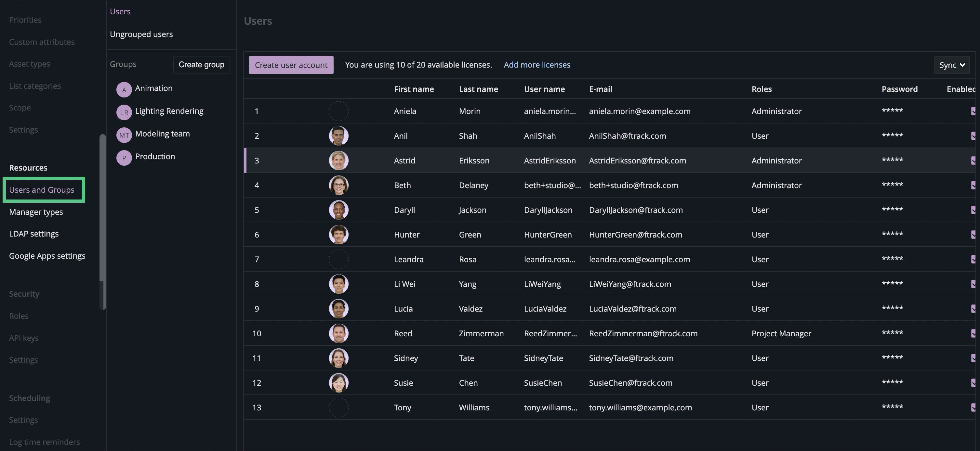Open LDAP settings from the sidebar
The width and height of the screenshot is (980, 451).
[x=34, y=234]
